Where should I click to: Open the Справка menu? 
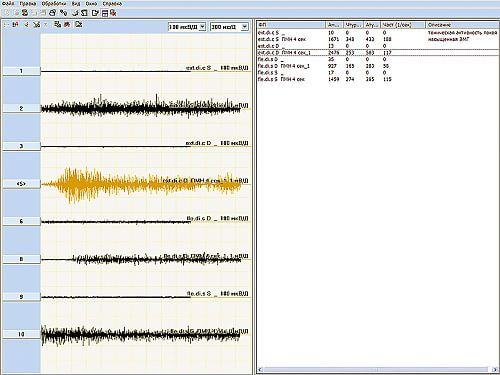pos(112,4)
